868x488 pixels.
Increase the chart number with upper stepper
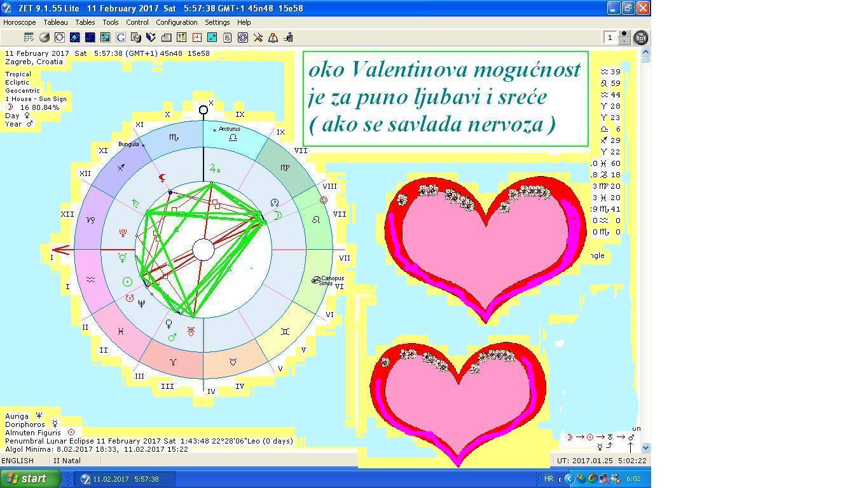tap(624, 34)
